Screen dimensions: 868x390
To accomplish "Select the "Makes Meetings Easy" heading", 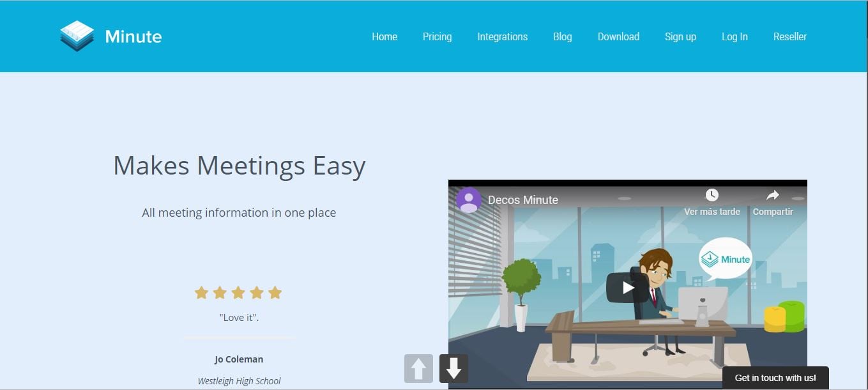I will [240, 166].
